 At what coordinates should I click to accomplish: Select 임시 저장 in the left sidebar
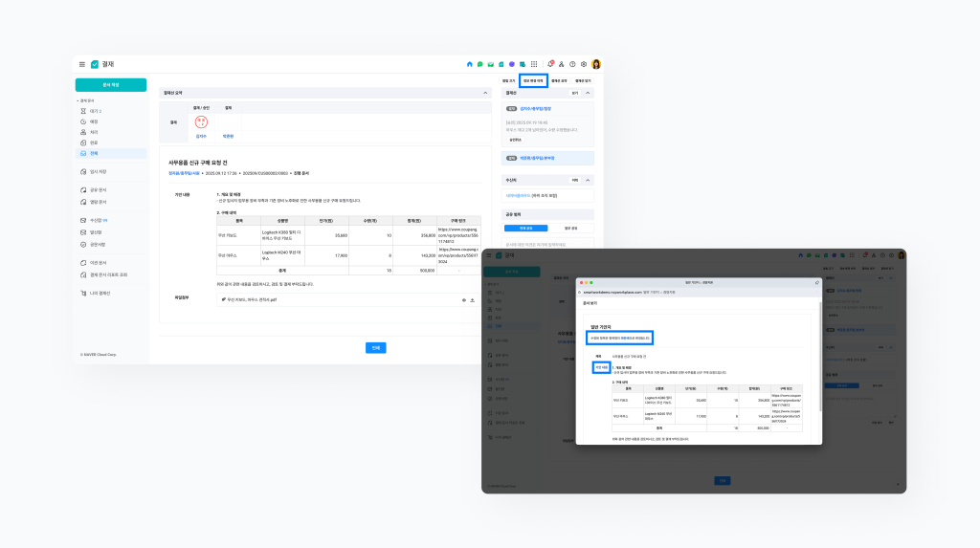point(97,171)
